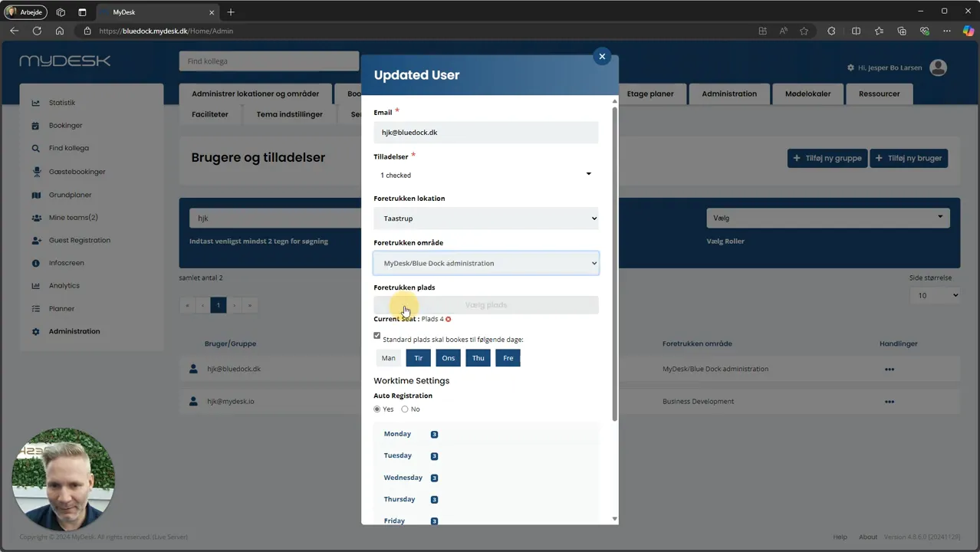Open actions menu for hjk@mydesk.io row
Screen dimensions: 980x552
point(890,402)
